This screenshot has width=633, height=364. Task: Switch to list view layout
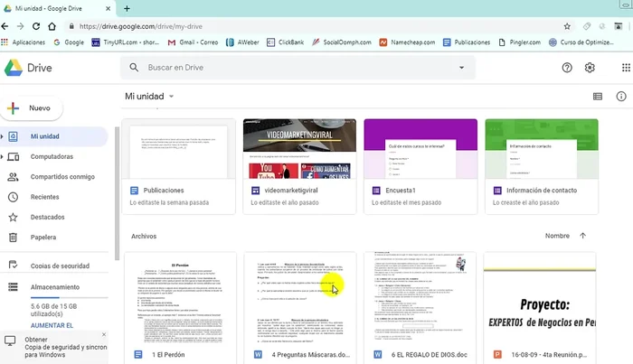click(598, 97)
